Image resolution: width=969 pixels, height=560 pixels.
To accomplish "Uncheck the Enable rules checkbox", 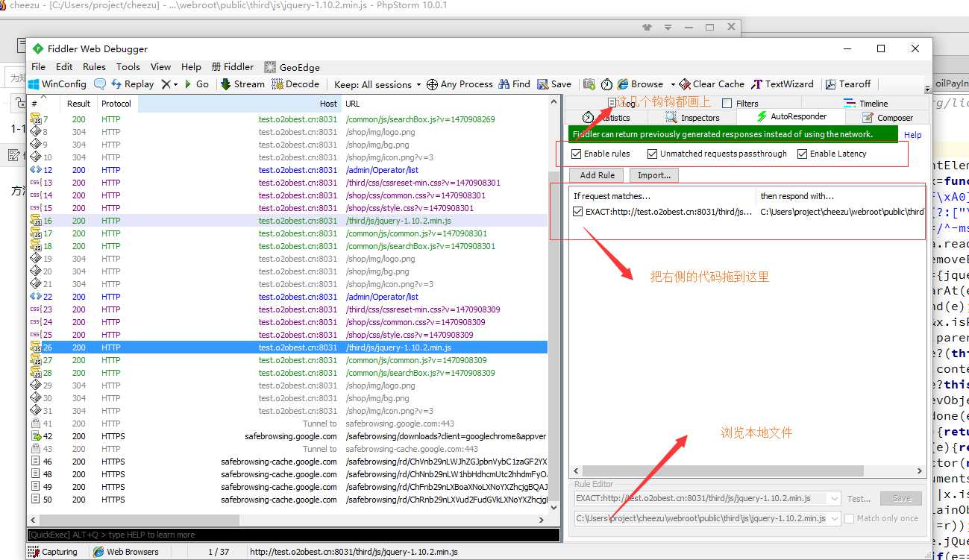I will (x=576, y=154).
